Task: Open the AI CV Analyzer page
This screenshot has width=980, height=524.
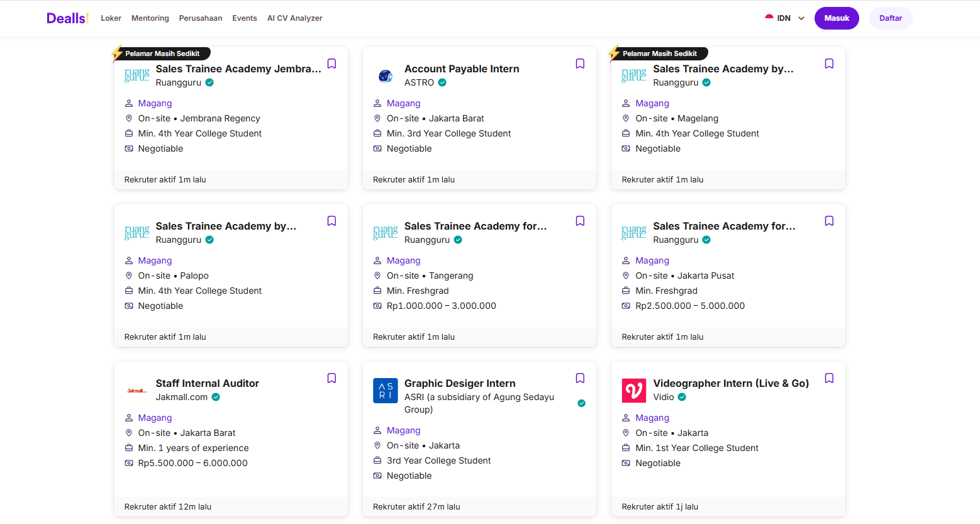Action: click(294, 18)
